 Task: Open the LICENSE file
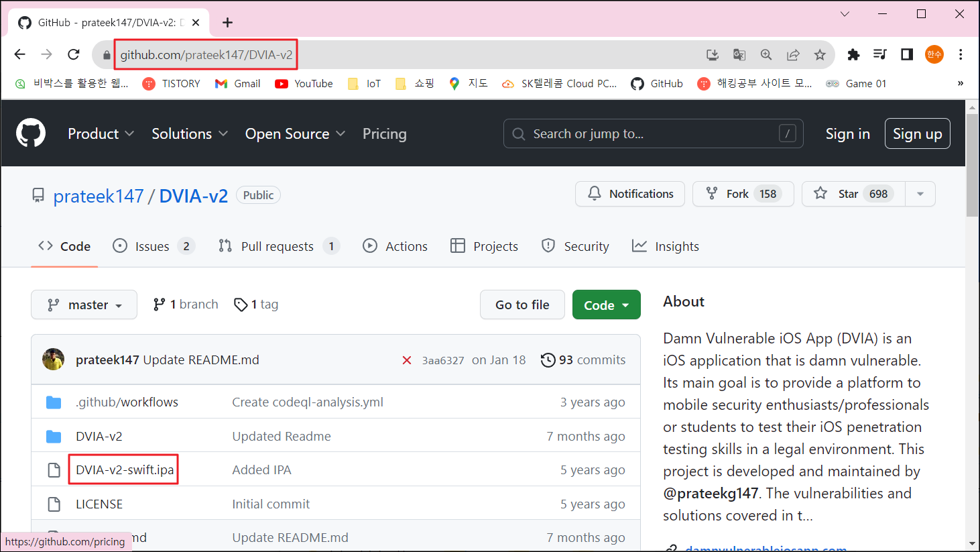point(99,504)
